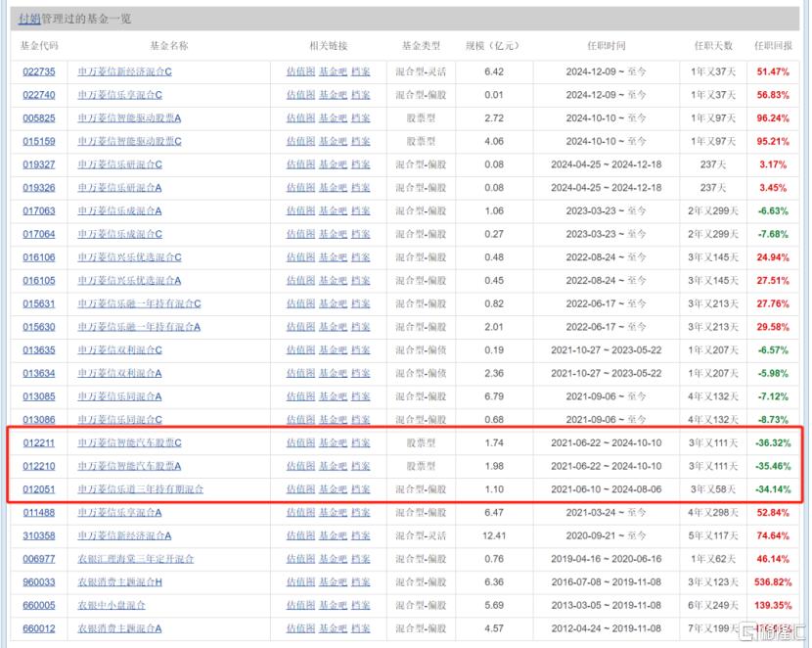Open fund code 016106
This screenshot has height=648, width=812.
pyautogui.click(x=39, y=257)
